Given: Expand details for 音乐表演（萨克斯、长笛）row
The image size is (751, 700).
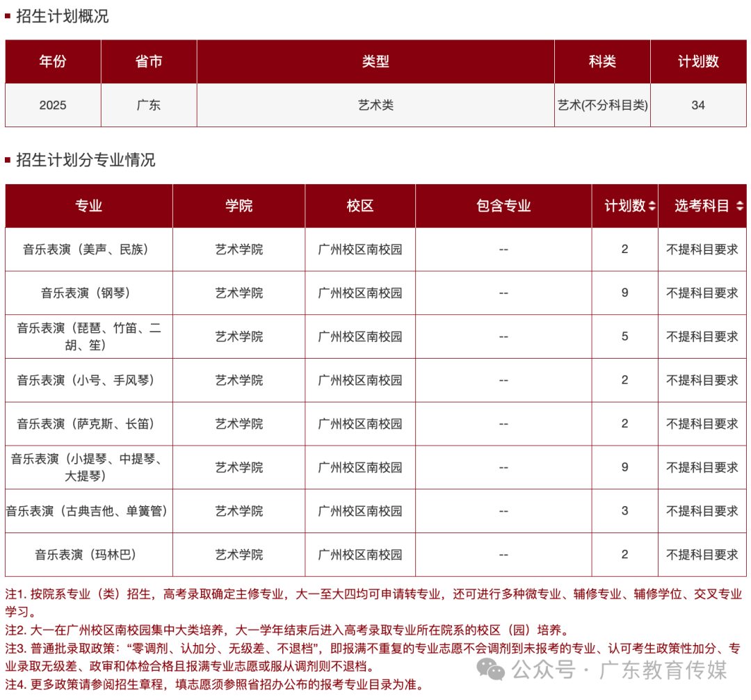Looking at the screenshot, I should [x=503, y=423].
